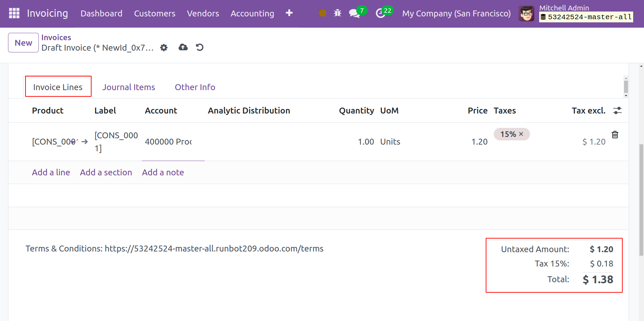Click the Label column header

click(x=105, y=111)
